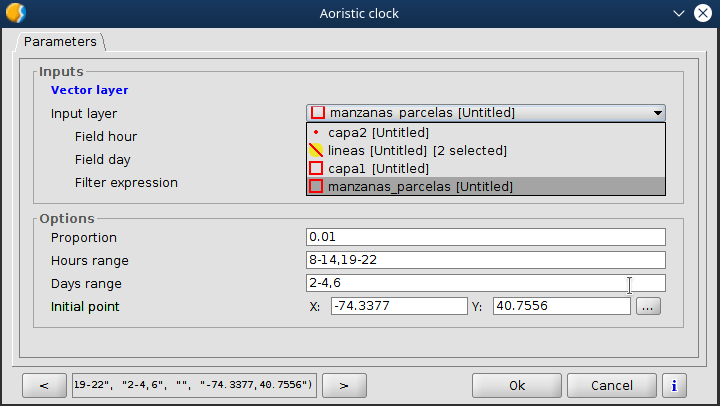Viewport: 720px width, 406px height.
Task: Click the title bar dropdown chevron icon
Action: pyautogui.click(x=679, y=13)
